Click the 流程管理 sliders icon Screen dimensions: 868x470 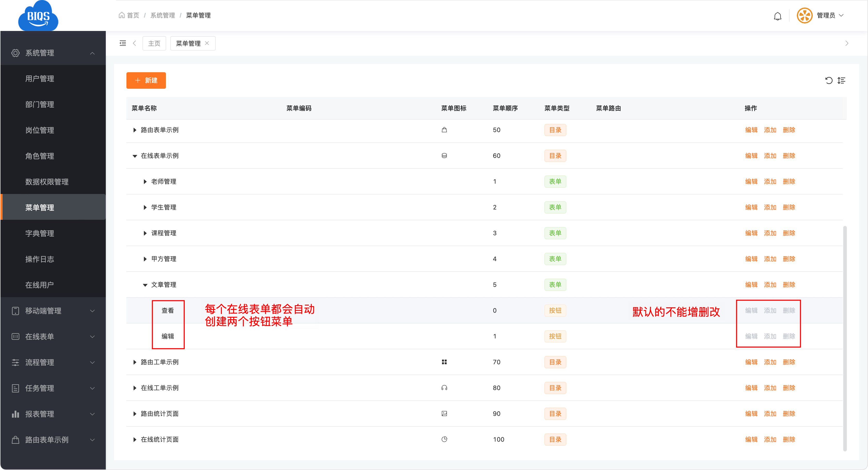coord(15,362)
